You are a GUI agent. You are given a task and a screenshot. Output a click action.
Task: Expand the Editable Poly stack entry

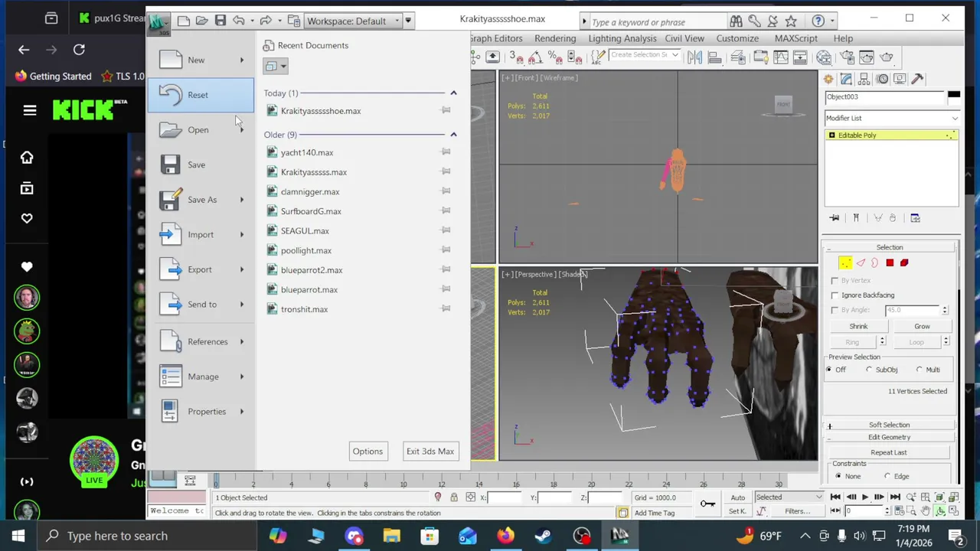[831, 135]
